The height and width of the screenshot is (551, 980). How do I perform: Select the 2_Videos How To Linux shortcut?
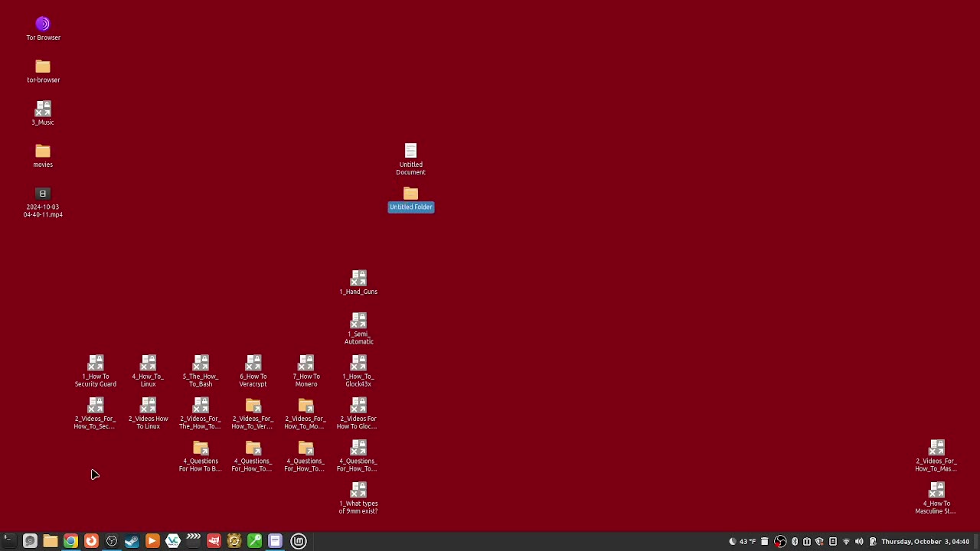click(148, 413)
